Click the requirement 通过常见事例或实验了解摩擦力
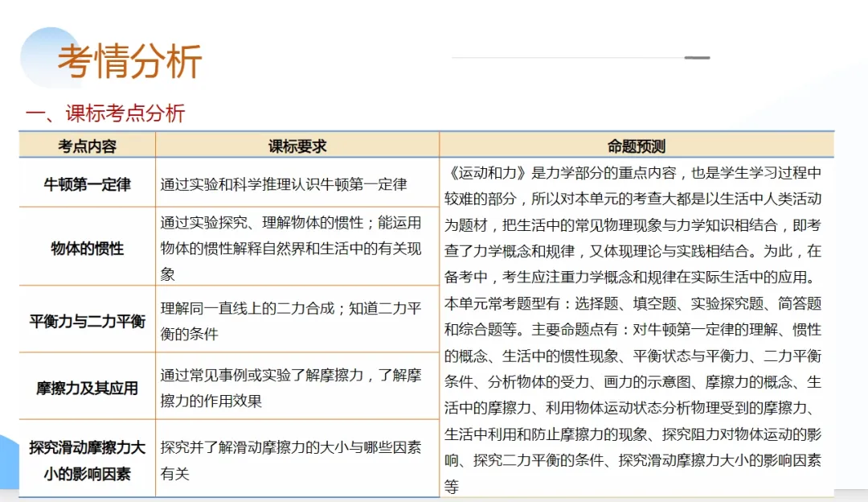868x502 pixels. coord(291,388)
